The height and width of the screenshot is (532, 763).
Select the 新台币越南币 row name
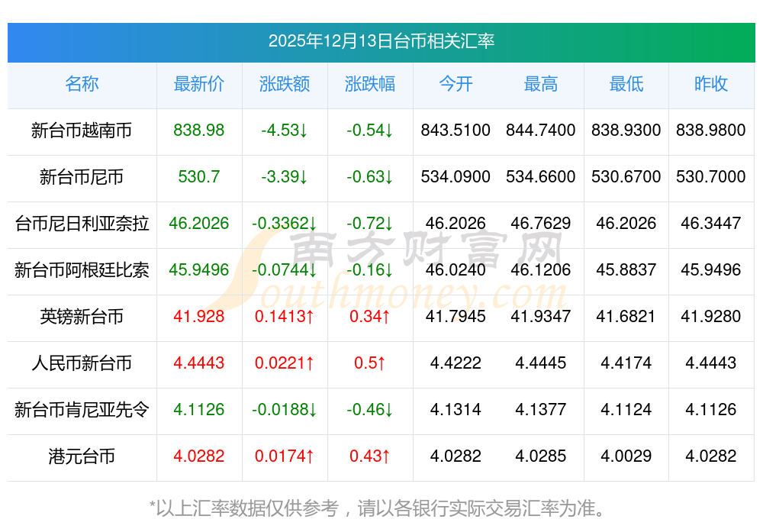(x=82, y=131)
